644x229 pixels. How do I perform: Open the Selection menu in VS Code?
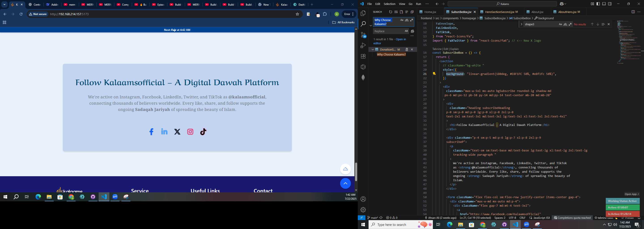pyautogui.click(x=389, y=4)
